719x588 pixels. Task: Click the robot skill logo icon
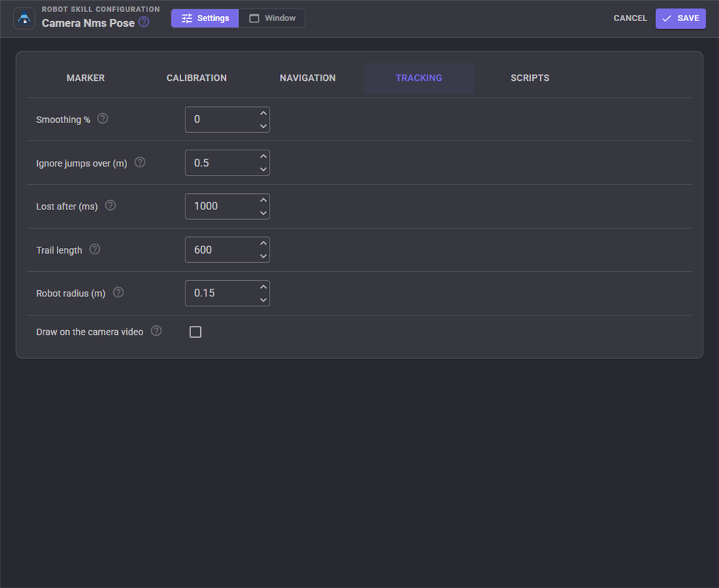tap(25, 19)
